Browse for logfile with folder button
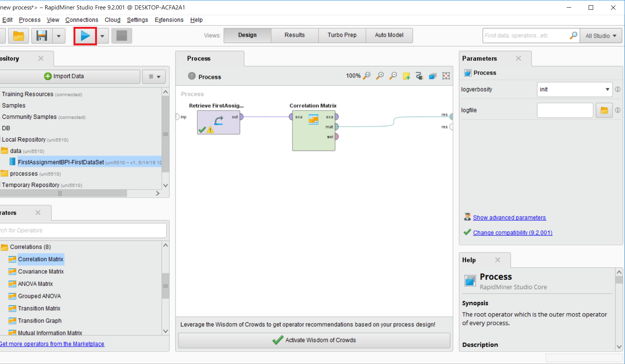This screenshot has height=364, width=625. coord(604,110)
